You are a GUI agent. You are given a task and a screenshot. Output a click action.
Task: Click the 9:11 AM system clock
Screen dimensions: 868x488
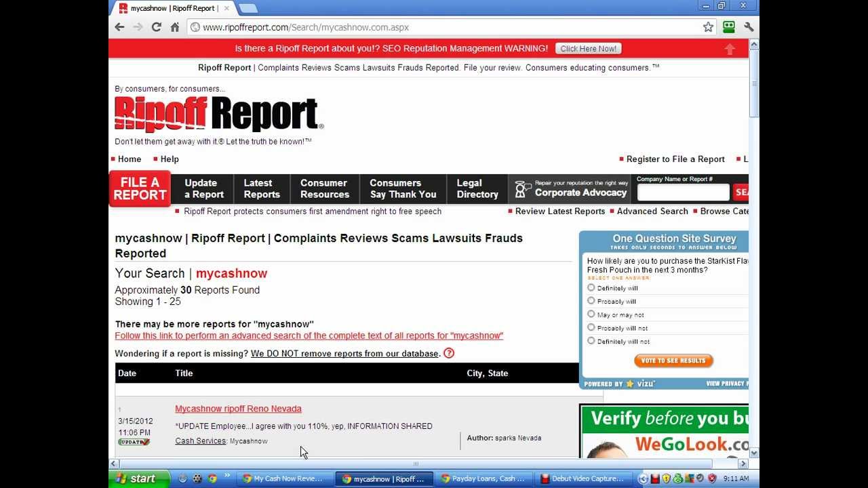(x=736, y=479)
